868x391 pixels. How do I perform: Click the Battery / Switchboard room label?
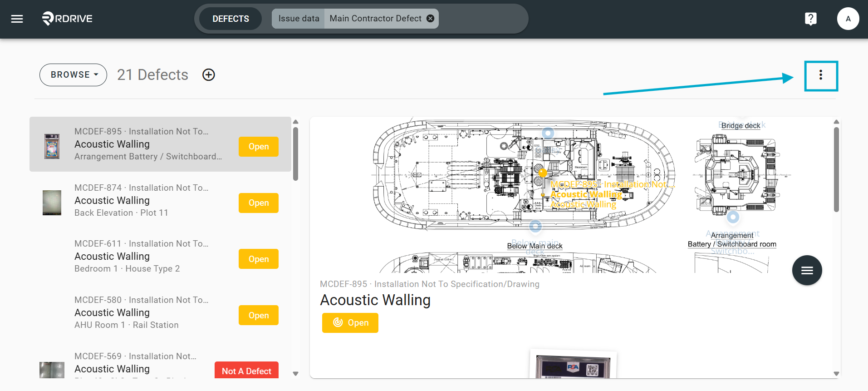[732, 244]
